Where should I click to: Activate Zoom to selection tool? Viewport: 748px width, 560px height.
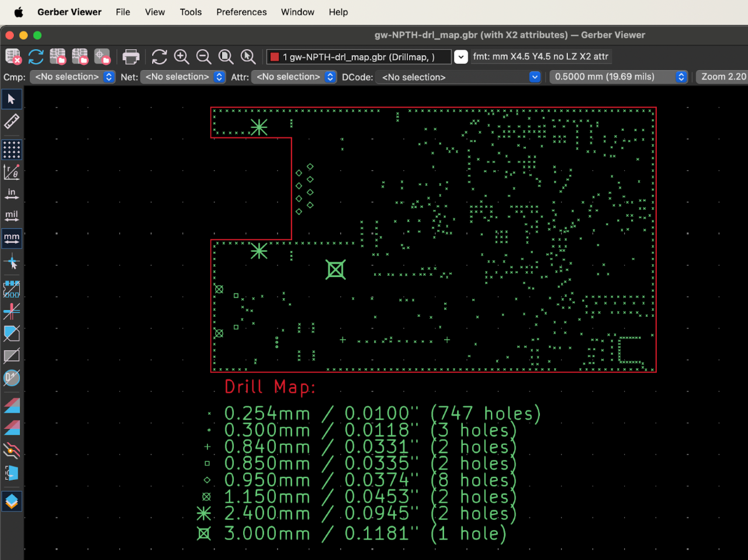pos(248,57)
